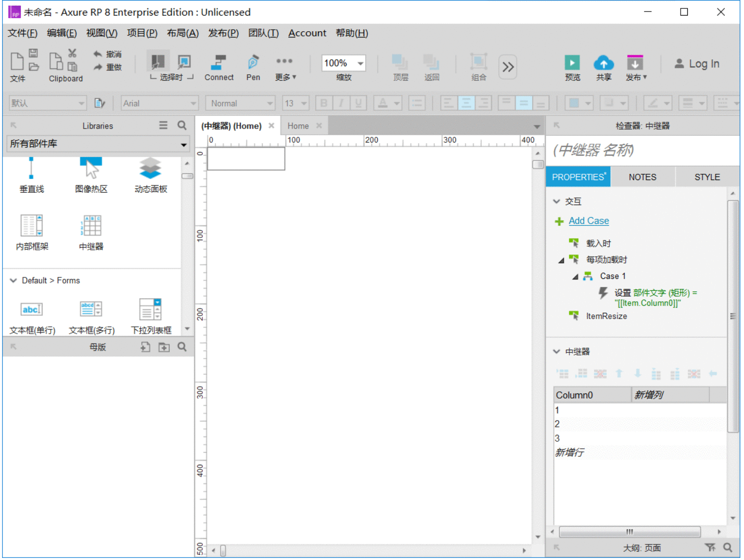
Task: Collapse the 每项加载时 event
Action: coord(561,260)
